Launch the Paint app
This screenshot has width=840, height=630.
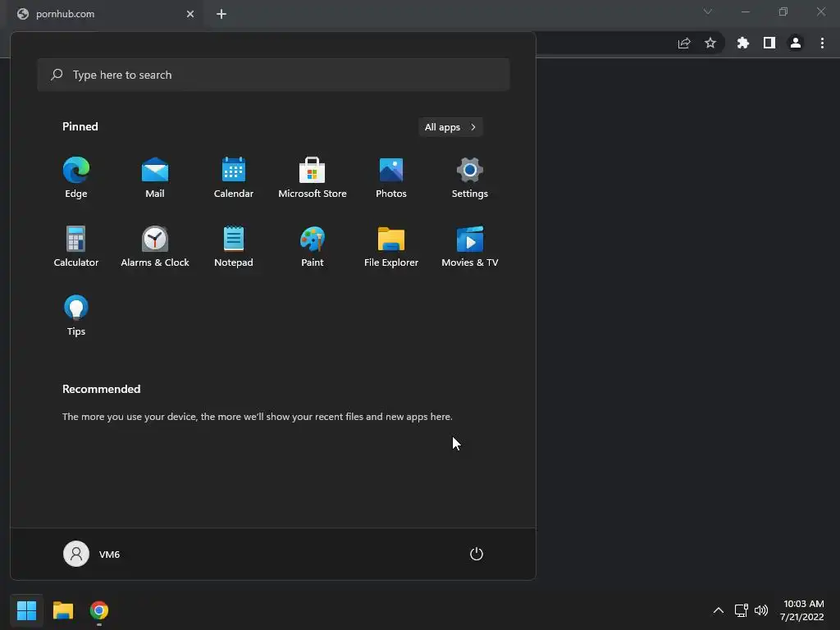click(313, 247)
